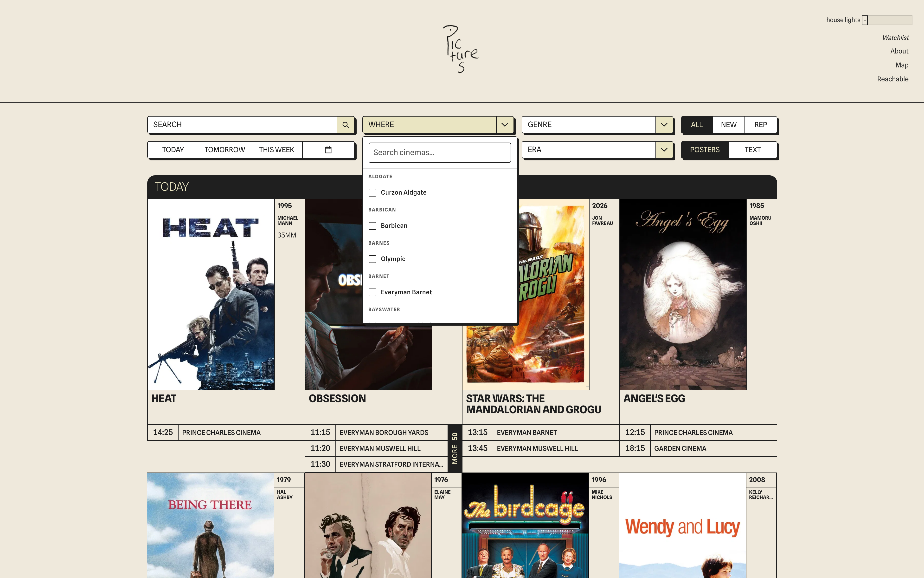Switch to TEXT view

pyautogui.click(x=753, y=150)
